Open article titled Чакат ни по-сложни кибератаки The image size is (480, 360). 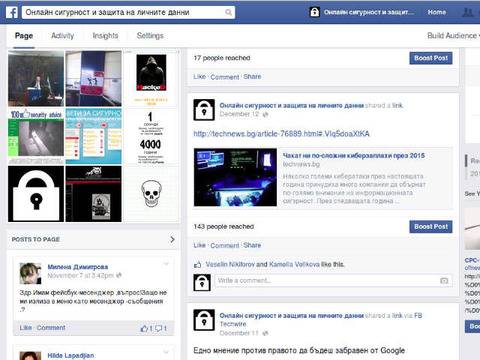tap(354, 156)
